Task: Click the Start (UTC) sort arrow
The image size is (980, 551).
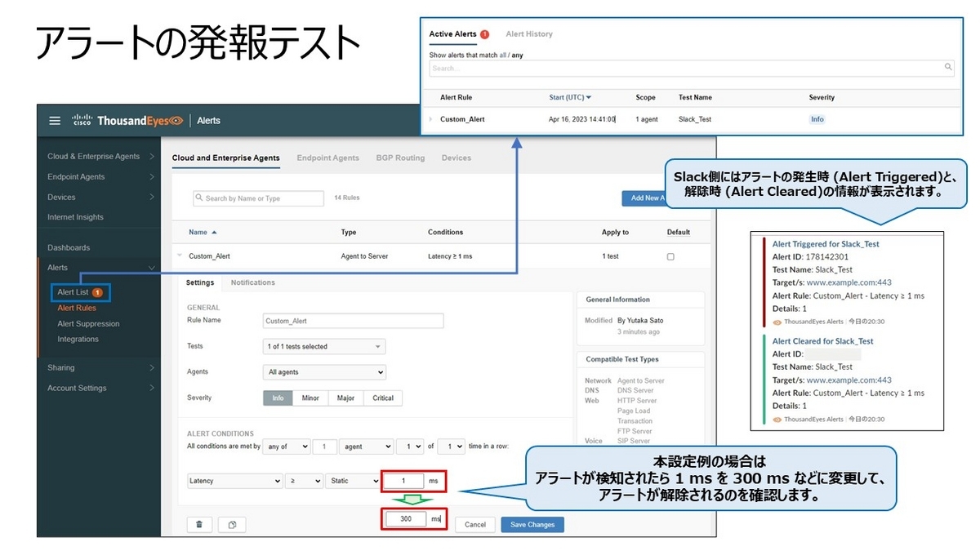Action: [589, 98]
